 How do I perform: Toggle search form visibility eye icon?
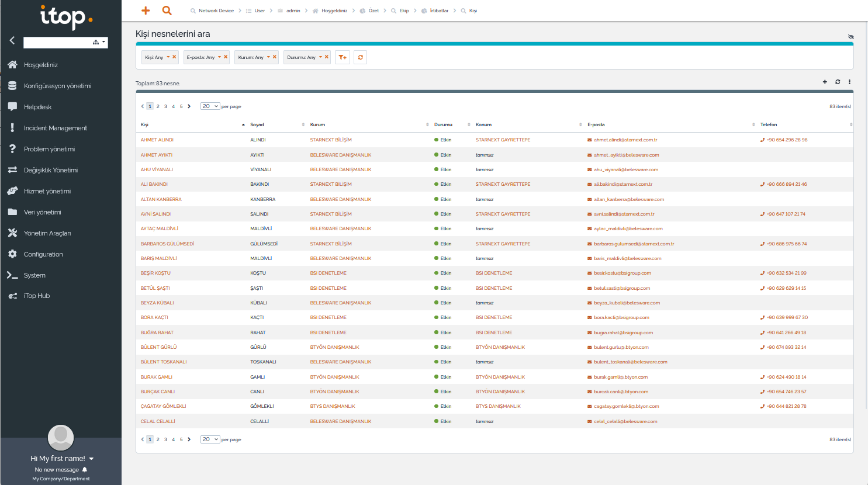click(x=850, y=37)
